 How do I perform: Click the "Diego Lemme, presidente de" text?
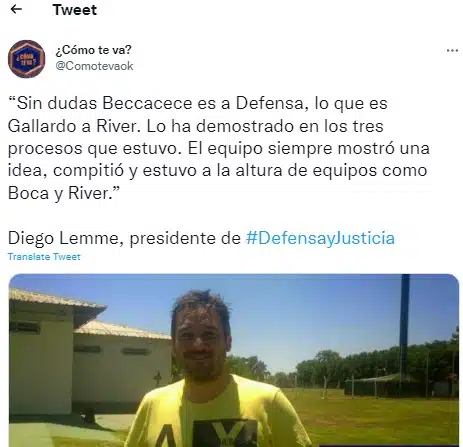coord(124,238)
